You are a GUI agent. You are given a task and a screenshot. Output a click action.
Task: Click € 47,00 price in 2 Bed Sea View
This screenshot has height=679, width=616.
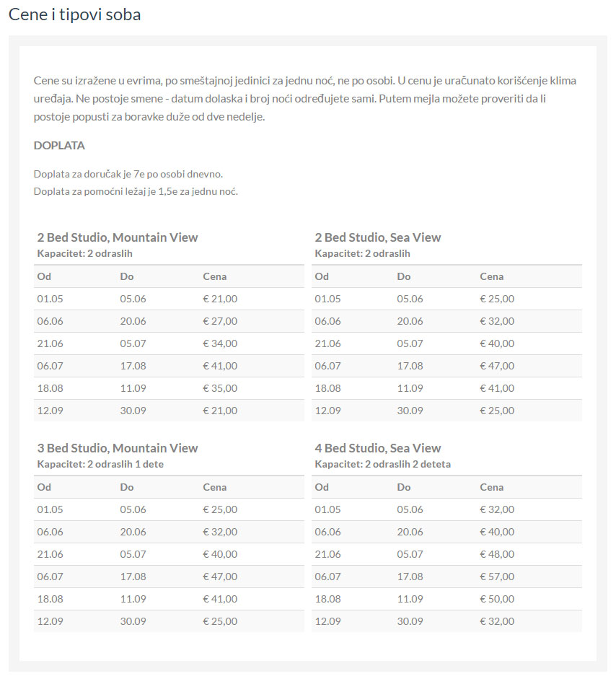[x=497, y=366]
